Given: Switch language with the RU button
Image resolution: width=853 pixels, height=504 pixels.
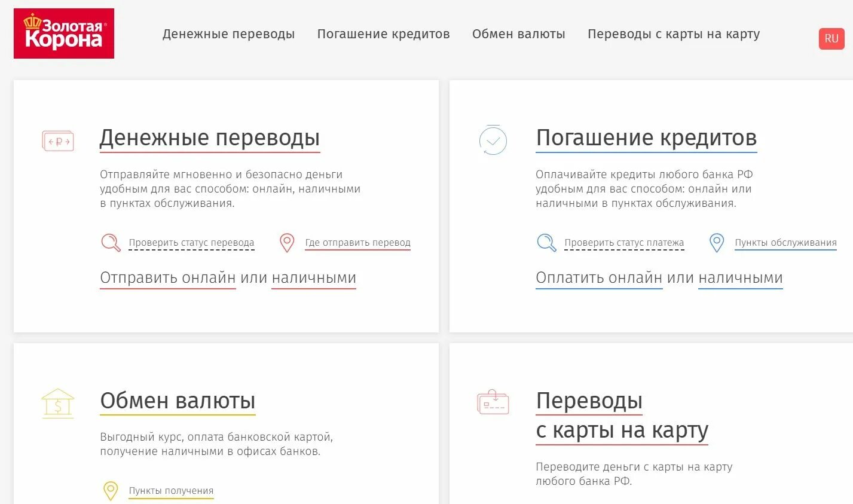Looking at the screenshot, I should pyautogui.click(x=831, y=38).
